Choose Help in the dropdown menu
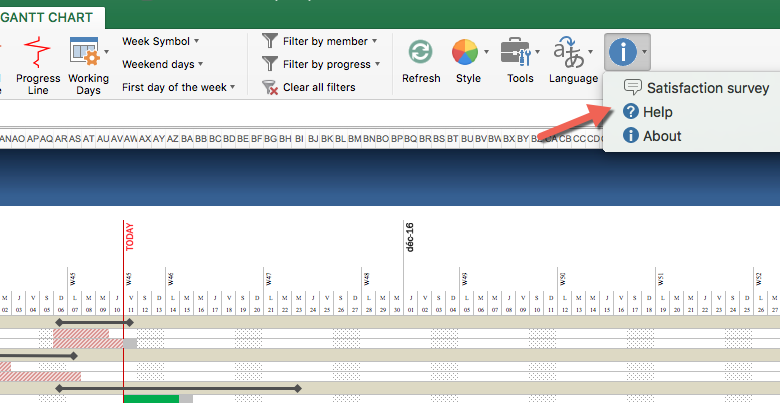780x403 pixels. 658,112
